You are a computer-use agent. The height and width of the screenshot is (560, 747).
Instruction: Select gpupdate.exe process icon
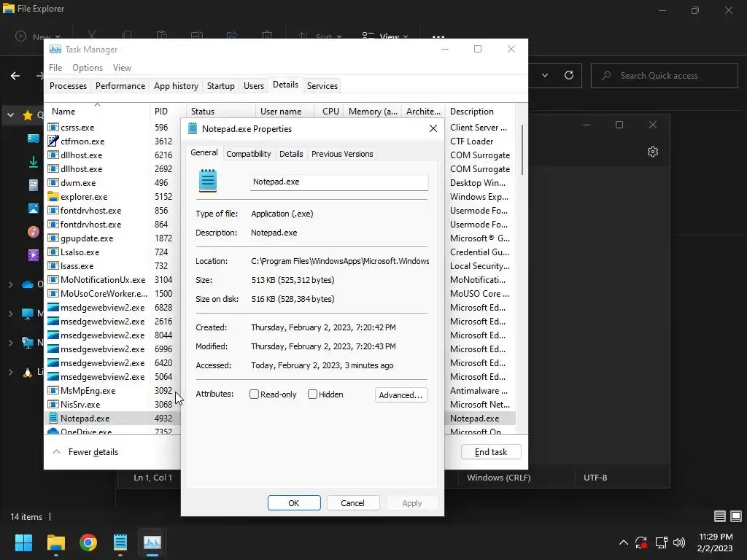[x=53, y=238]
